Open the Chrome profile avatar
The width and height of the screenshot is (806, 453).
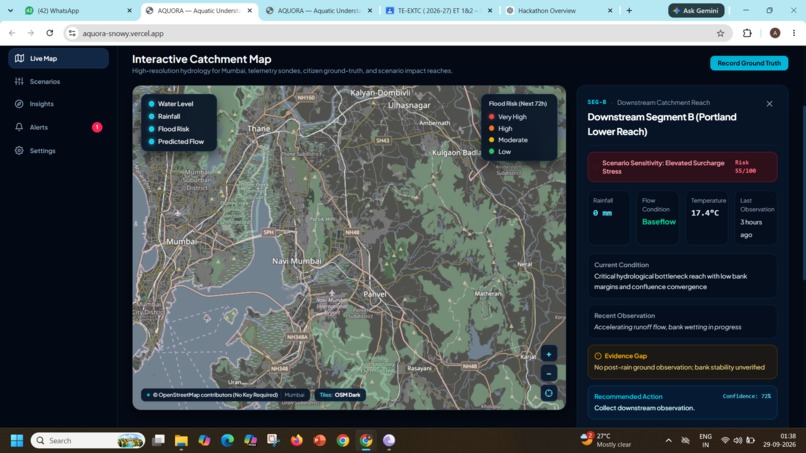pyautogui.click(x=775, y=33)
